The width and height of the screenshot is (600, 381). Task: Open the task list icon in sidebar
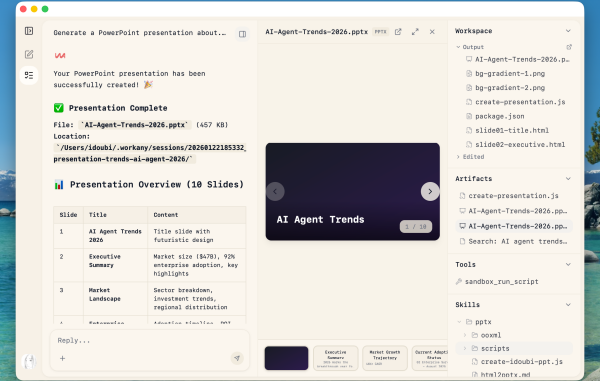coord(29,75)
